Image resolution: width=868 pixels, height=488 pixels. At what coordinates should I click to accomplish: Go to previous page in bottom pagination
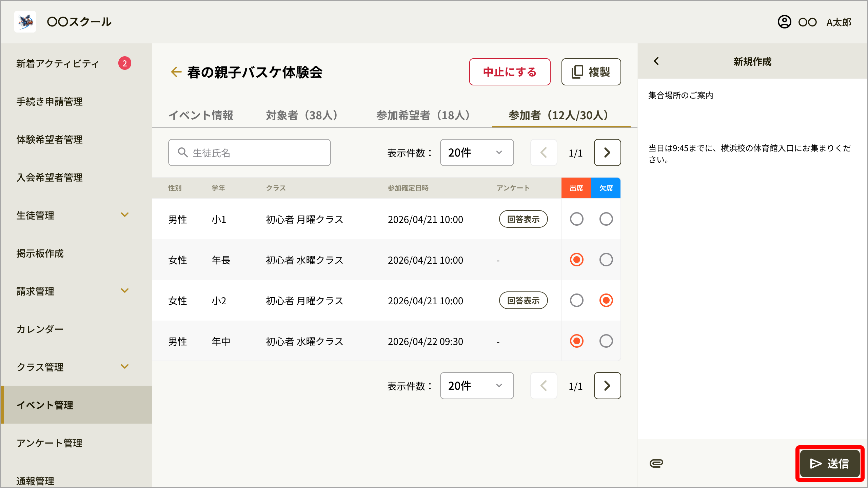544,386
